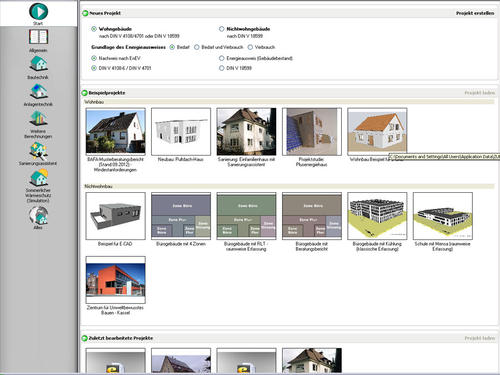500x375 pixels.
Task: Click Projekt laden in Zuletzt bearbeitete header
Action: pyautogui.click(x=480, y=338)
